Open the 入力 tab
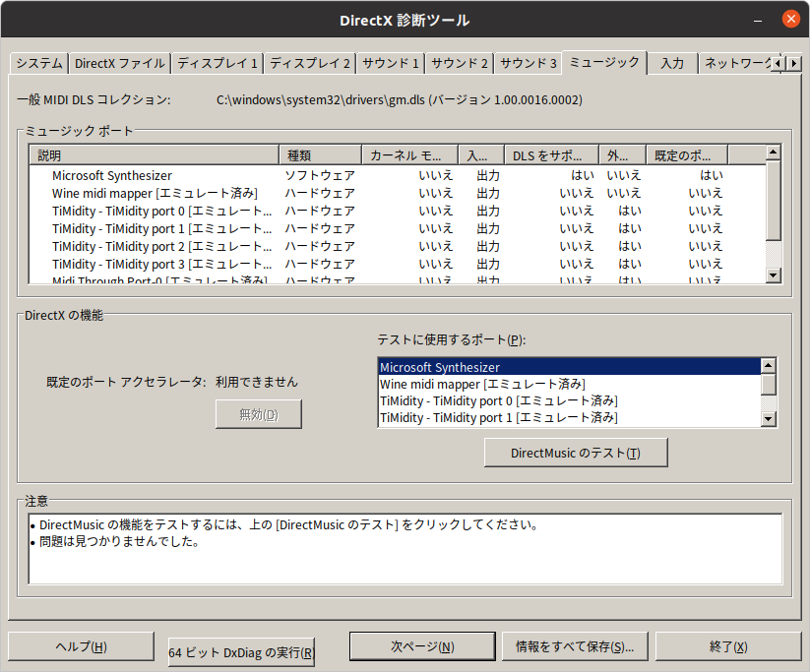The height and width of the screenshot is (672, 810). tap(672, 64)
